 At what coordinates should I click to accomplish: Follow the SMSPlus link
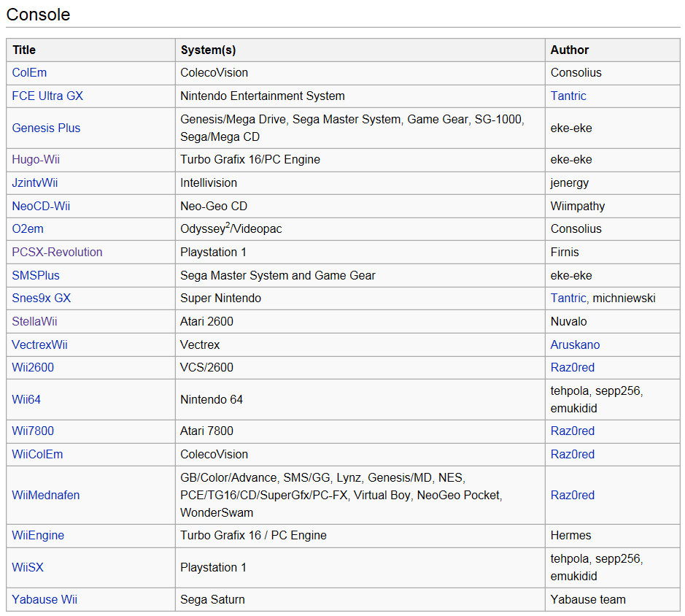36,275
